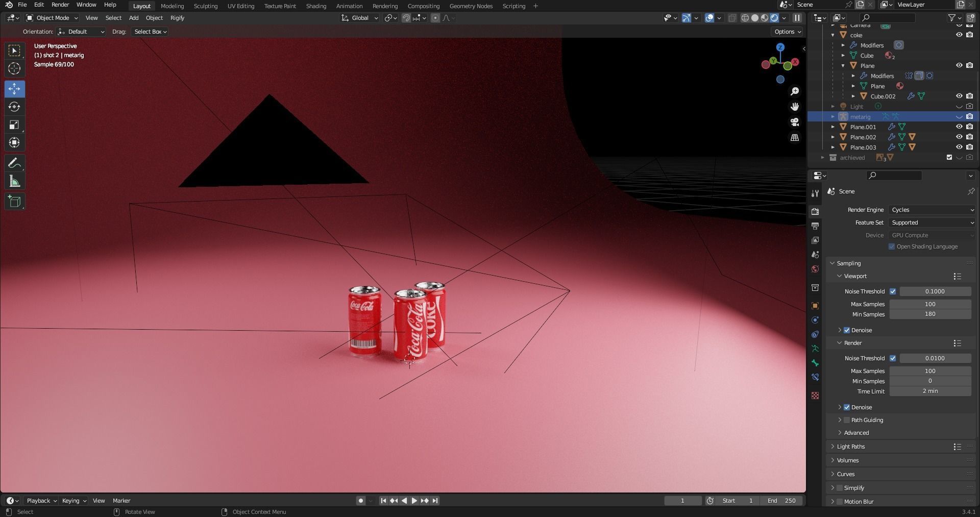
Task: Hide Plane.001 in viewport
Action: (x=959, y=127)
